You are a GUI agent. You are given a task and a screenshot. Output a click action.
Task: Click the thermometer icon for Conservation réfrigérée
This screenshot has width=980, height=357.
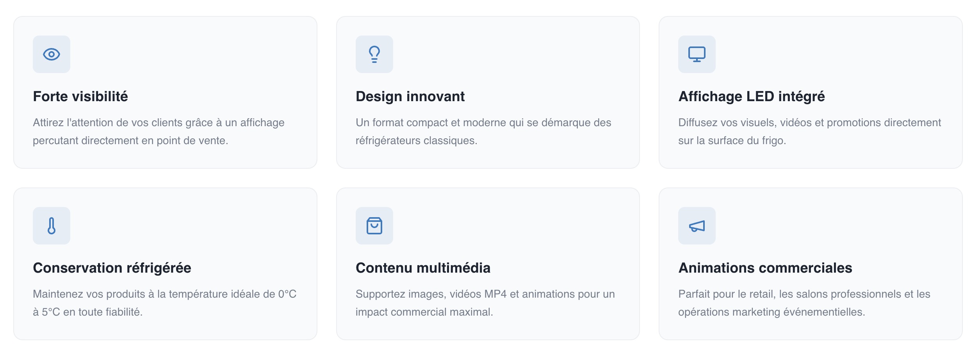pyautogui.click(x=52, y=226)
